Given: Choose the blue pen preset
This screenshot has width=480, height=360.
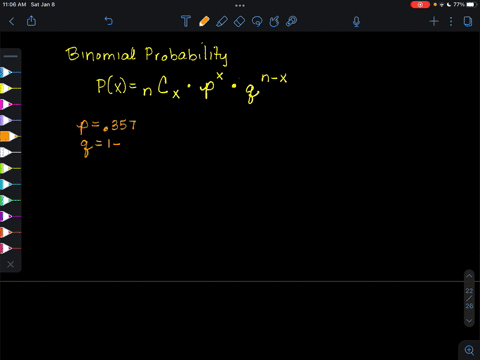Looking at the screenshot, I should point(10,72).
